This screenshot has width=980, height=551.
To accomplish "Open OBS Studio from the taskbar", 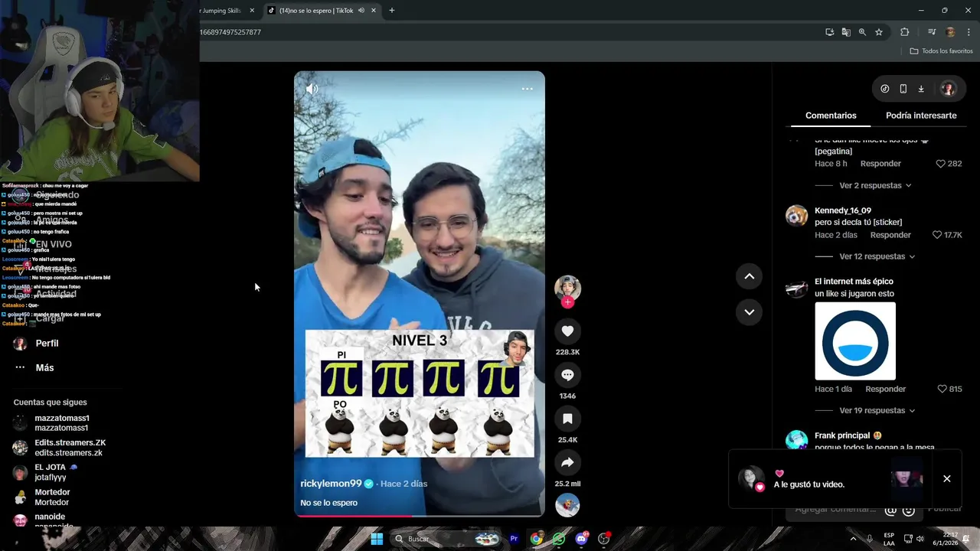I will [x=604, y=539].
